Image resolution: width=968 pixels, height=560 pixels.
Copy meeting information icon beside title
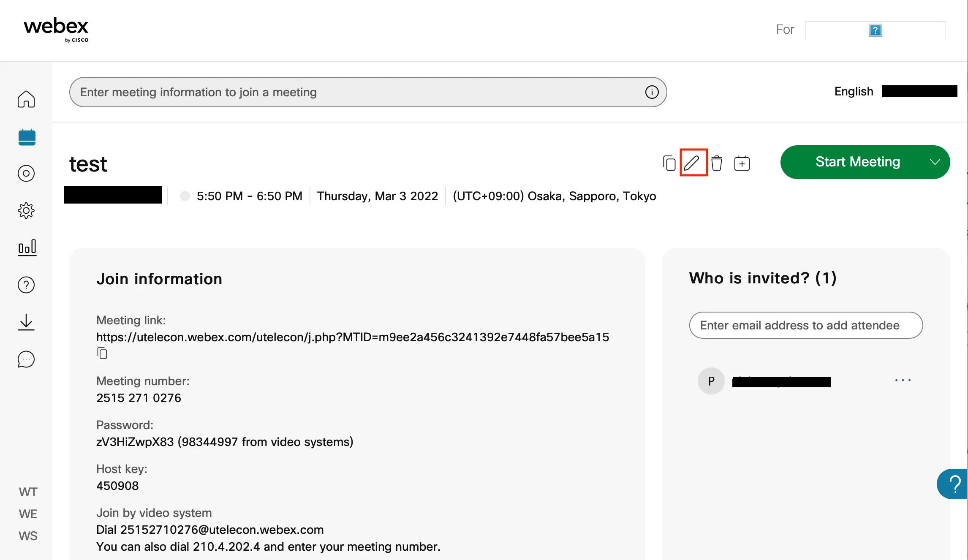[x=669, y=163]
